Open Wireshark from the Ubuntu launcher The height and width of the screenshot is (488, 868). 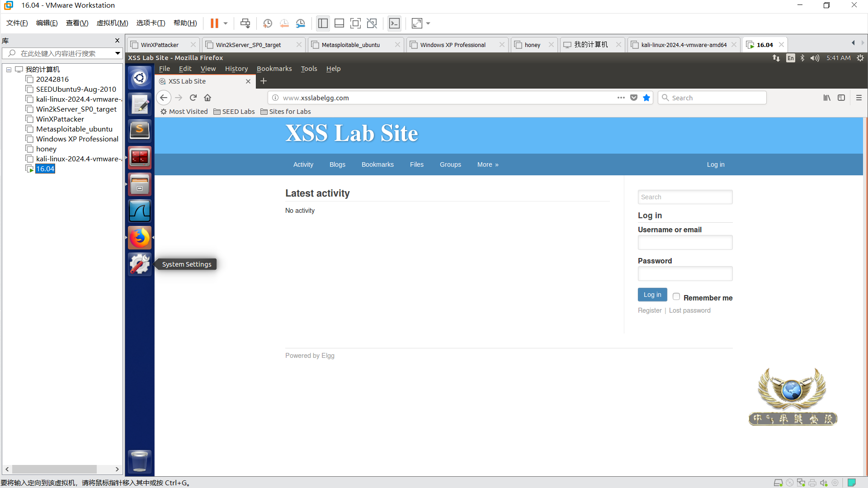(139, 211)
